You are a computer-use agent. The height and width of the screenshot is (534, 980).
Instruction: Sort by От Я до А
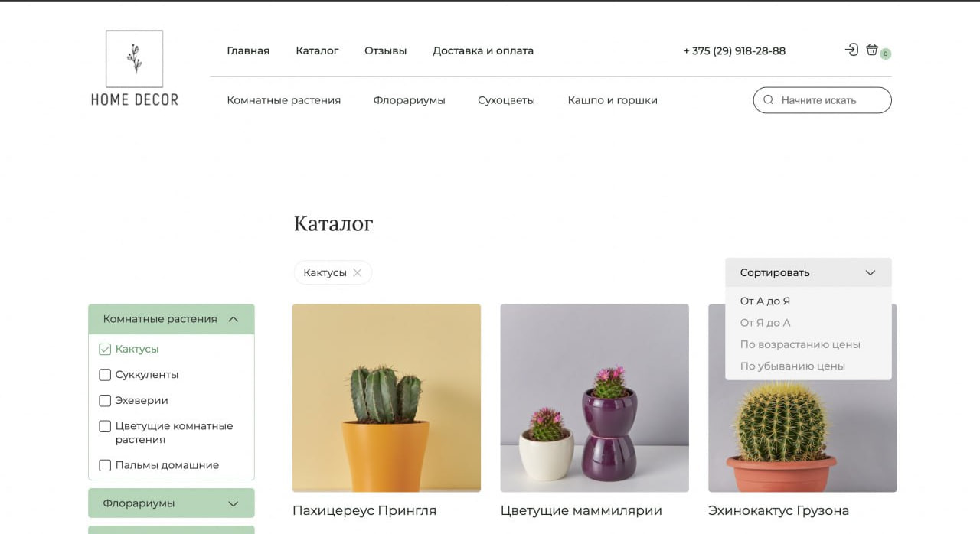point(765,323)
